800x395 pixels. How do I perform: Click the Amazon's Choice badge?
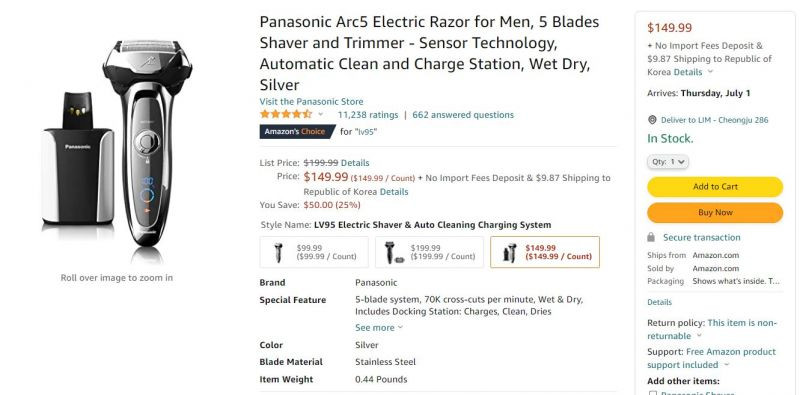[297, 132]
